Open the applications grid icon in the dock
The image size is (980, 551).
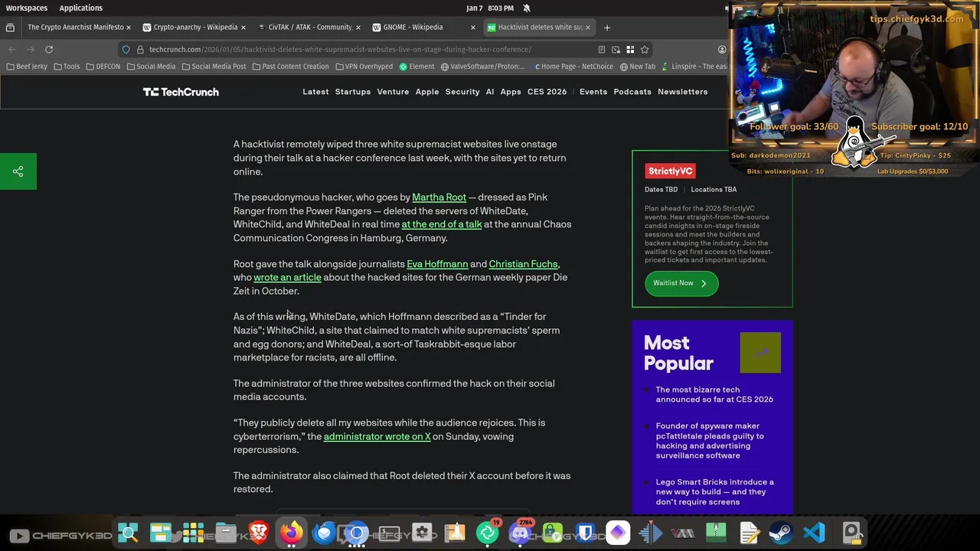click(193, 533)
